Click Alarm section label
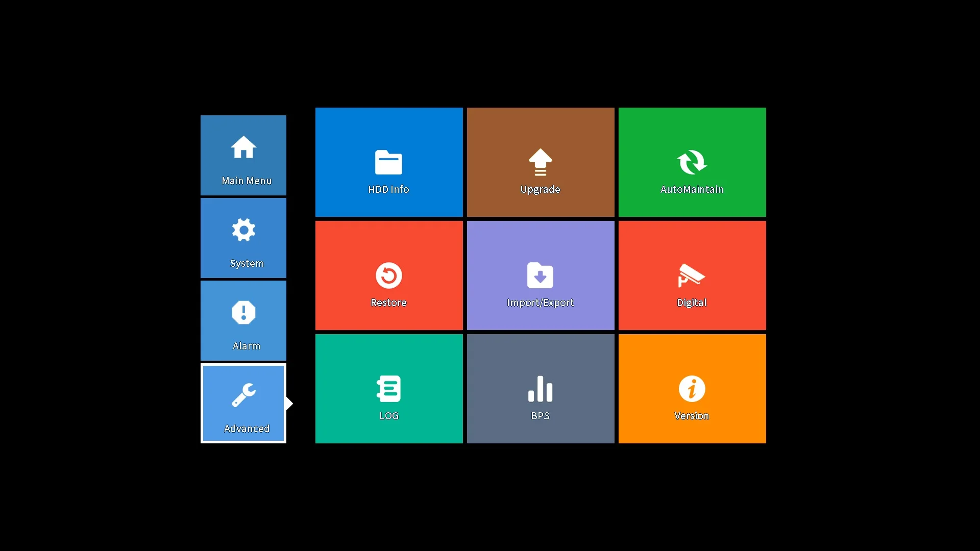980x551 pixels. [247, 345]
